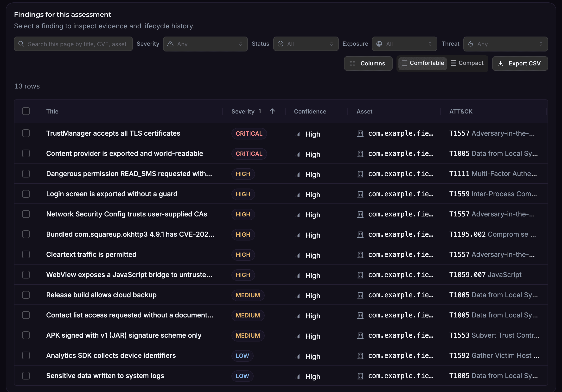Click the Threat flame icon
This screenshot has height=392, width=562.
click(x=470, y=44)
